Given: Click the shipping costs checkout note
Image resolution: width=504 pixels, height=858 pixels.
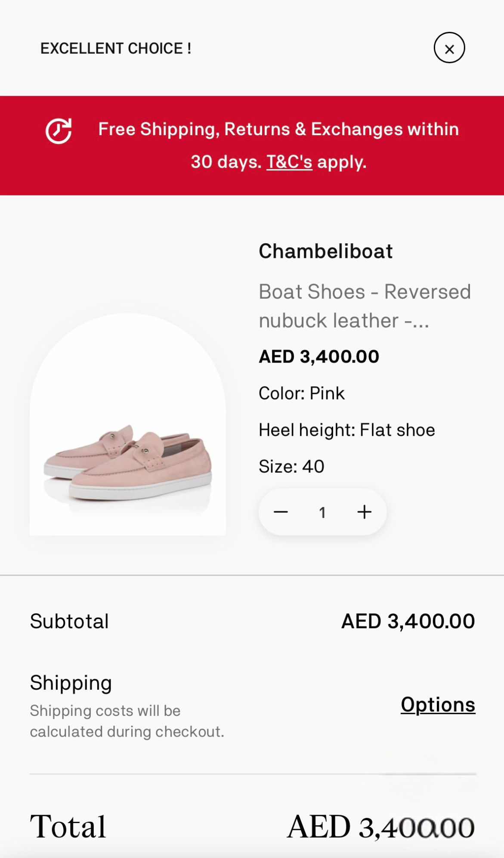Looking at the screenshot, I should click(x=127, y=721).
